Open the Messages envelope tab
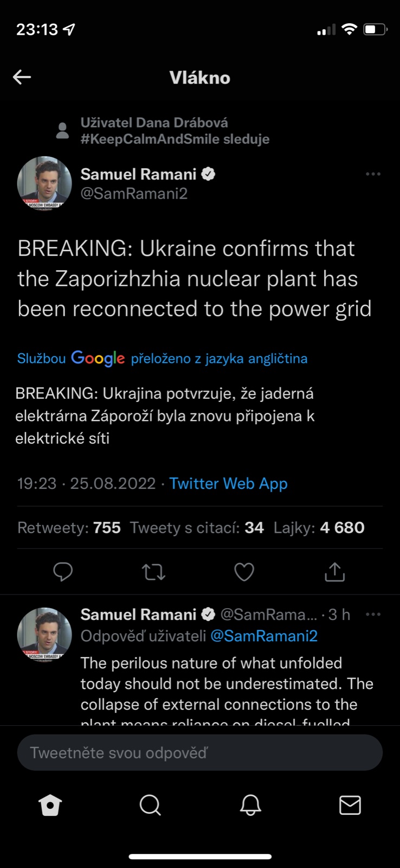400x868 pixels. [x=350, y=805]
